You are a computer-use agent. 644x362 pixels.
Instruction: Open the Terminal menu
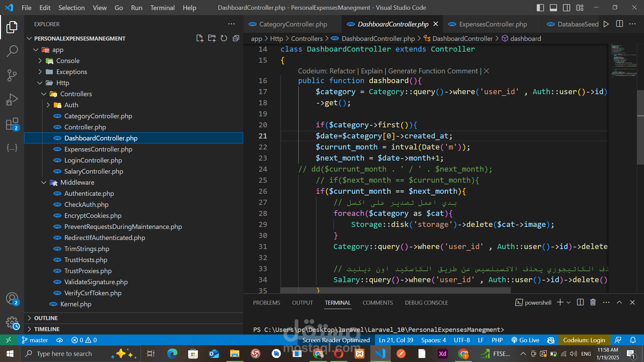(162, 7)
